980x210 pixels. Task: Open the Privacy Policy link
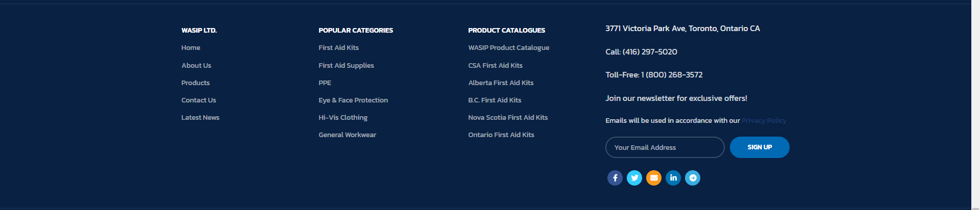764,121
